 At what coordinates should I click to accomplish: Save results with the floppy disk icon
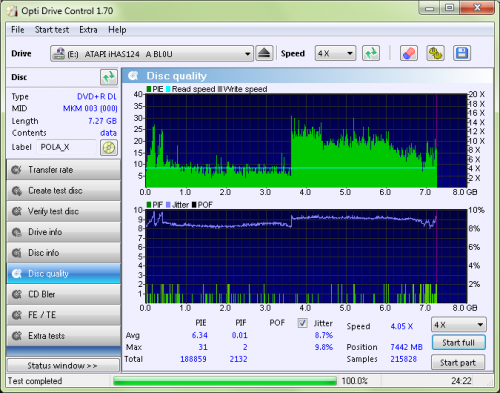coord(462,53)
